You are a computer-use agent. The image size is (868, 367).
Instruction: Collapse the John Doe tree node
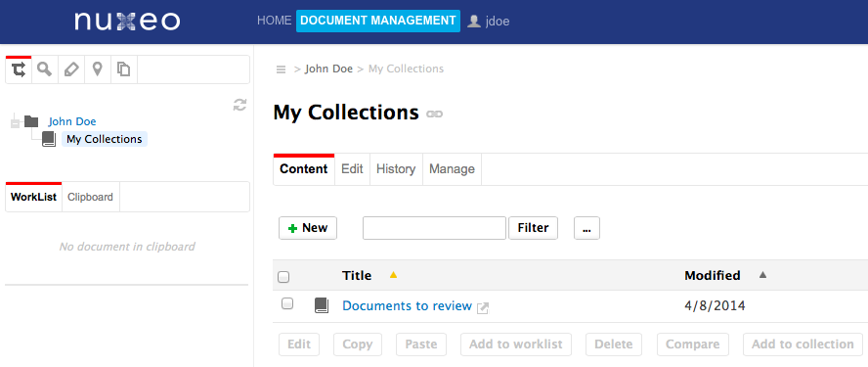coord(15,122)
